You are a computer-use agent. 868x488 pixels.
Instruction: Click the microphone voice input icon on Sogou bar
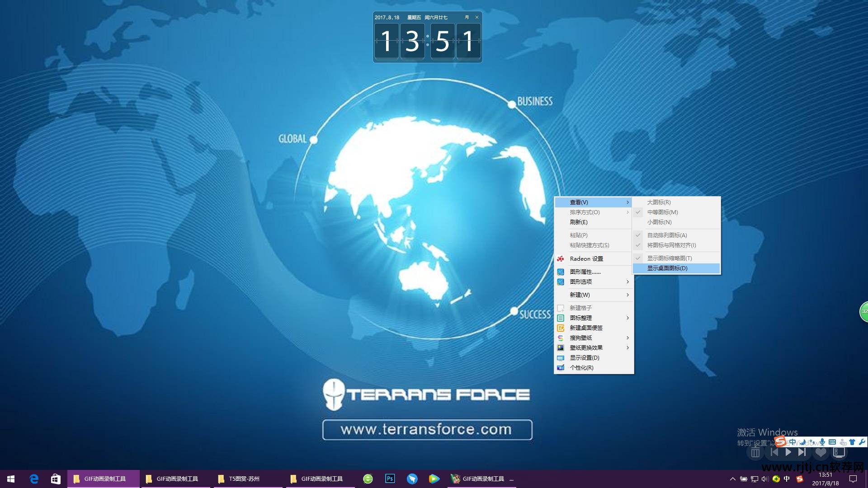pos(822,442)
